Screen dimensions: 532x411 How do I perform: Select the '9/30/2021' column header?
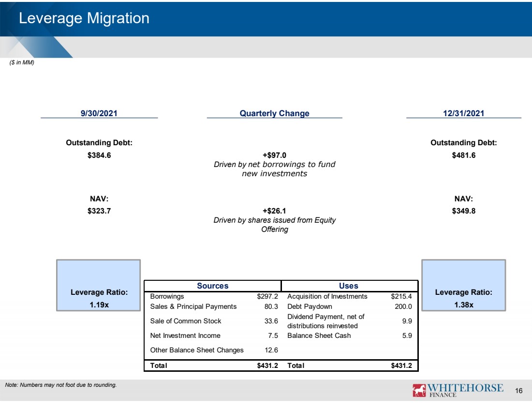[99, 113]
